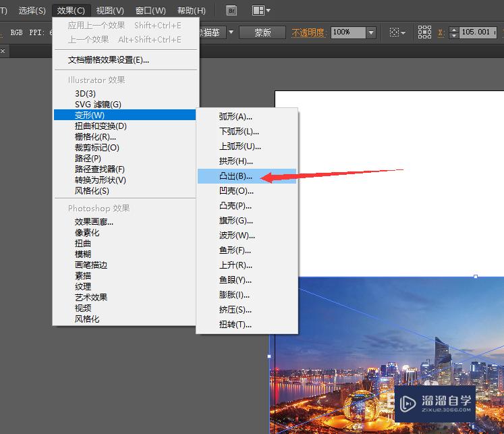This screenshot has width=504, height=434.
Task: Select 弧形(A)... warp style
Action: pyautogui.click(x=235, y=117)
